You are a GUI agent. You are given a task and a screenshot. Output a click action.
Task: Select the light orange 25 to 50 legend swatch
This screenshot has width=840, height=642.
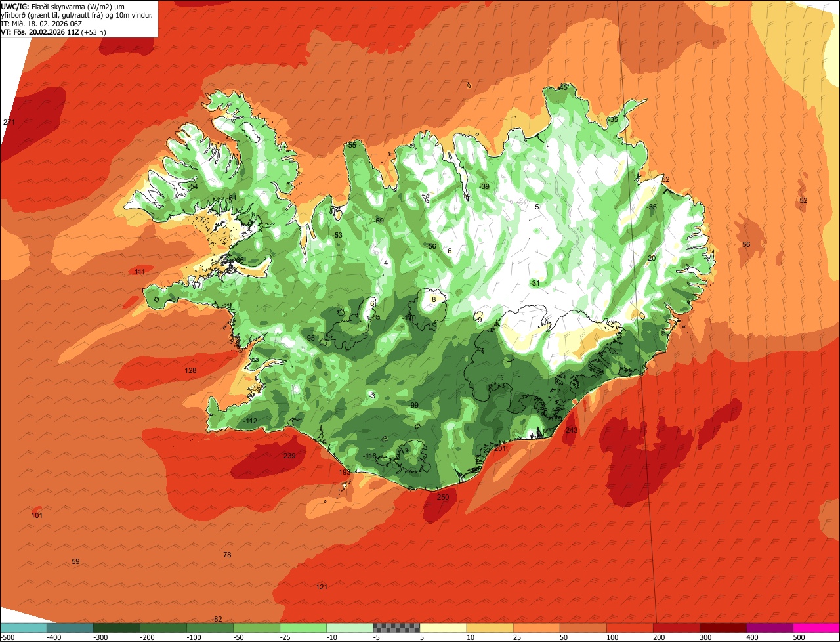(x=536, y=628)
